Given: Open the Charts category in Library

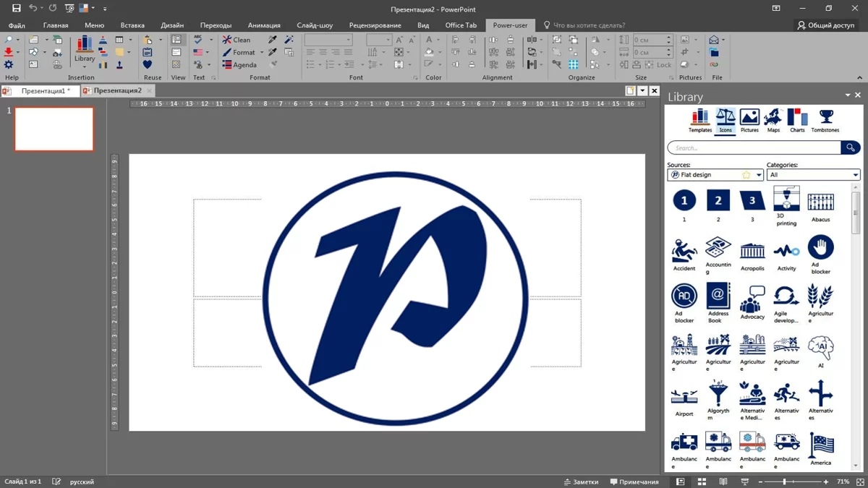Looking at the screenshot, I should 797,121.
